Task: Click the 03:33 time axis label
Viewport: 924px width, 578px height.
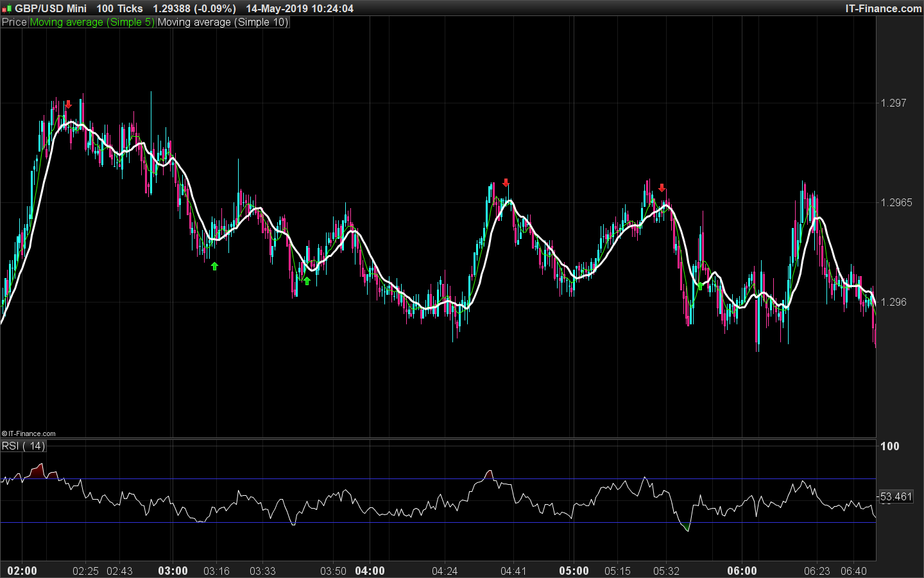Action: 262,571
